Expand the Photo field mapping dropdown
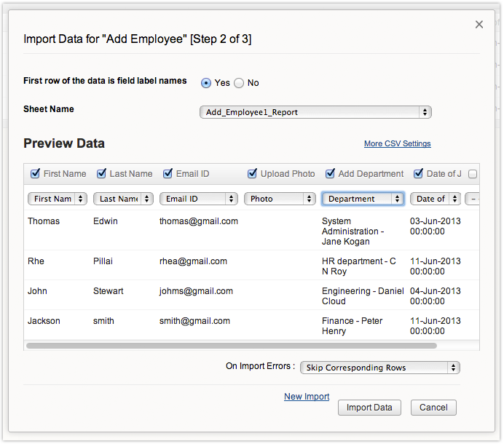The height and width of the screenshot is (444, 504). pyautogui.click(x=279, y=199)
